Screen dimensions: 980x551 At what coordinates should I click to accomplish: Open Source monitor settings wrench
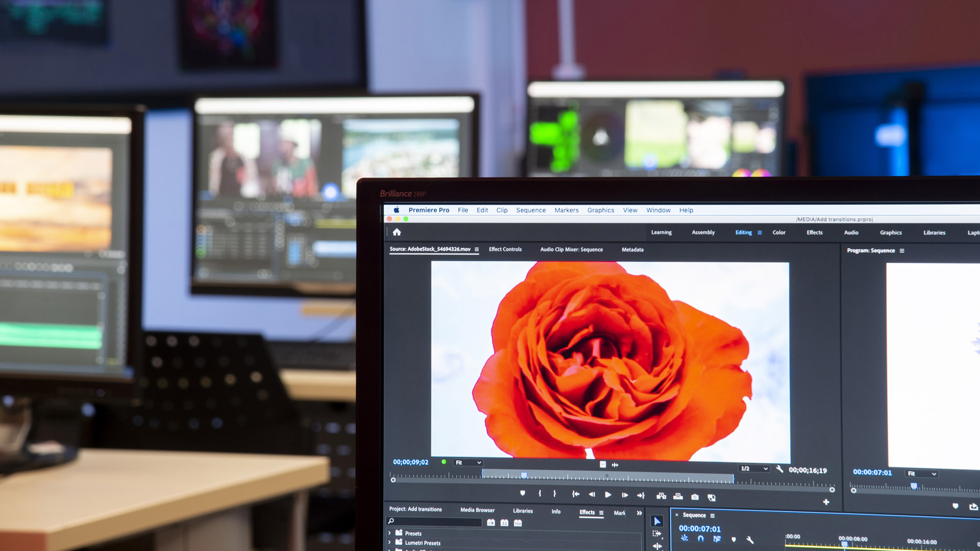779,469
